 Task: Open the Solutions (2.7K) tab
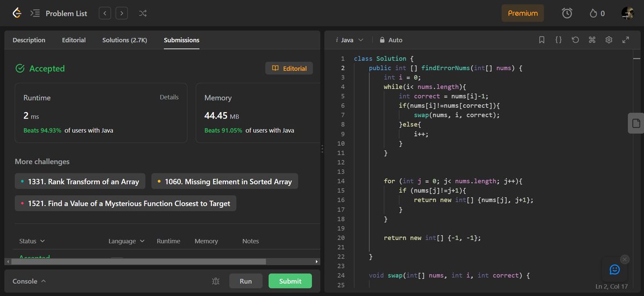pos(125,40)
